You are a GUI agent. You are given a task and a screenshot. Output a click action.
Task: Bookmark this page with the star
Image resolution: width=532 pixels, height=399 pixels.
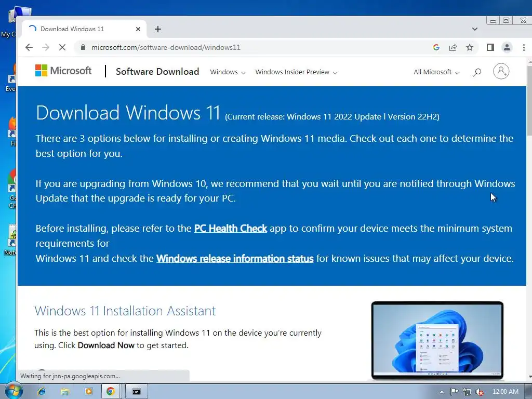point(470,47)
